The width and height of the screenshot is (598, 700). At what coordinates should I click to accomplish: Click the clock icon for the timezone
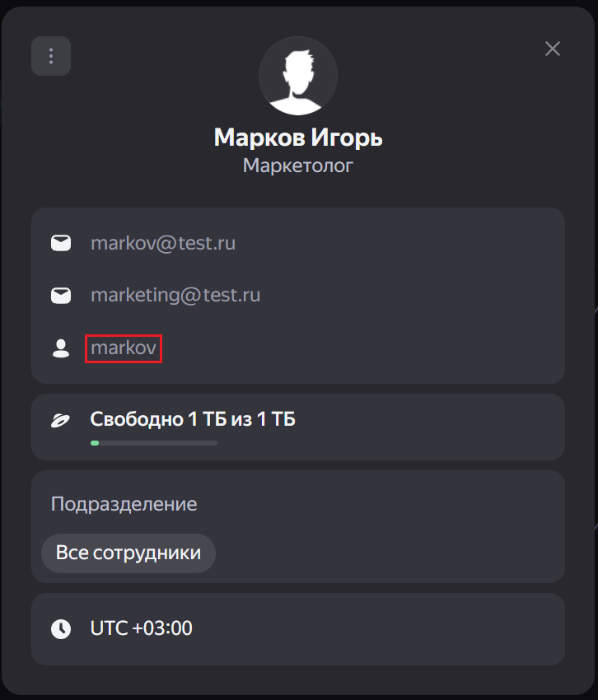point(61,628)
